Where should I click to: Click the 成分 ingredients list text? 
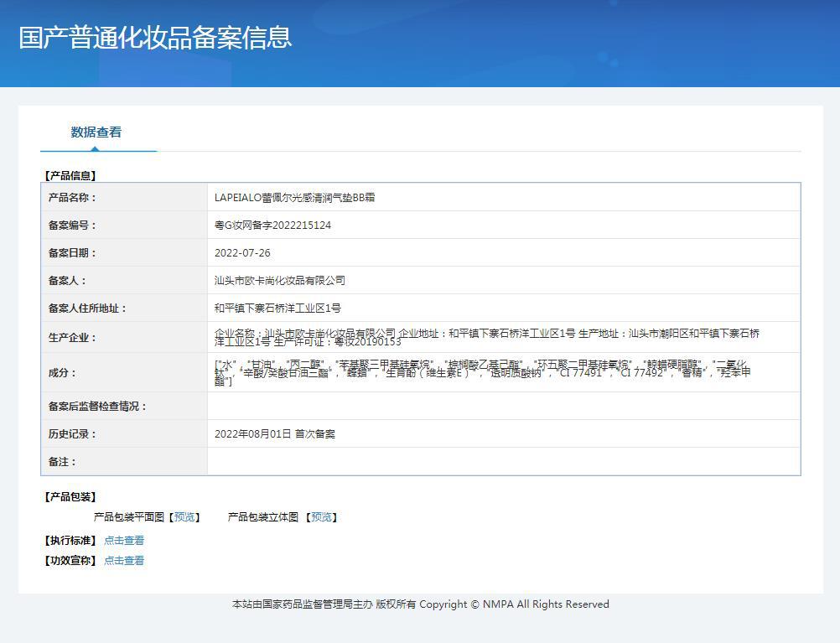click(x=482, y=373)
